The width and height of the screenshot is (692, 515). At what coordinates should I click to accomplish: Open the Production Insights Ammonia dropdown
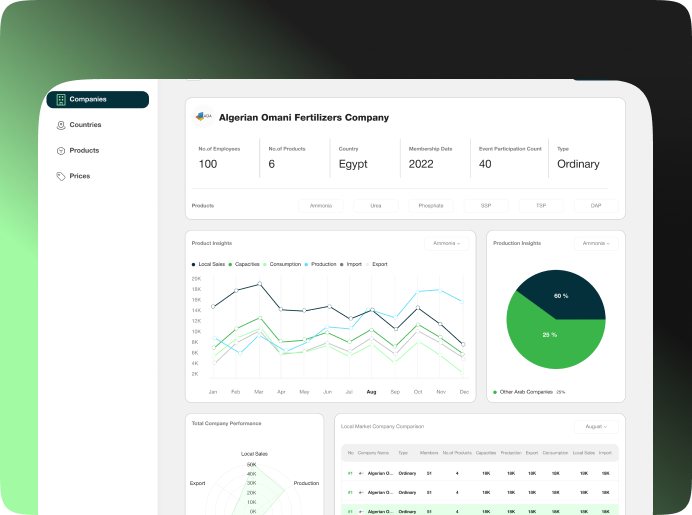[596, 244]
